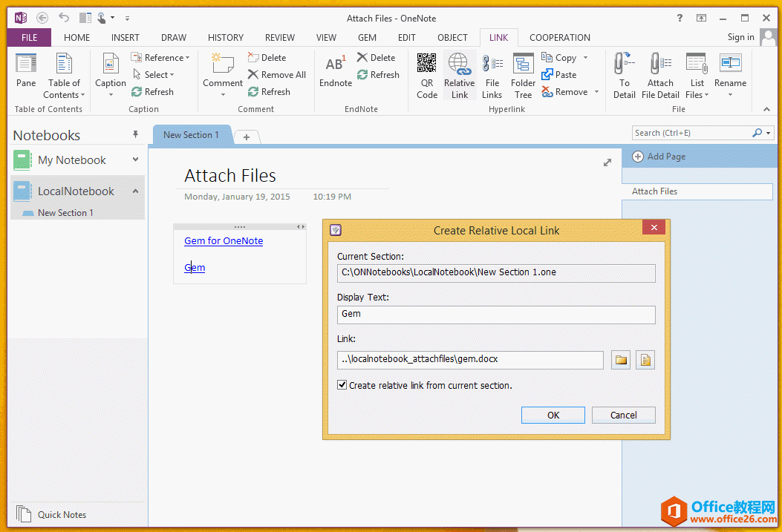
Task: Click the browse folder icon beside Link field
Action: [x=621, y=361]
